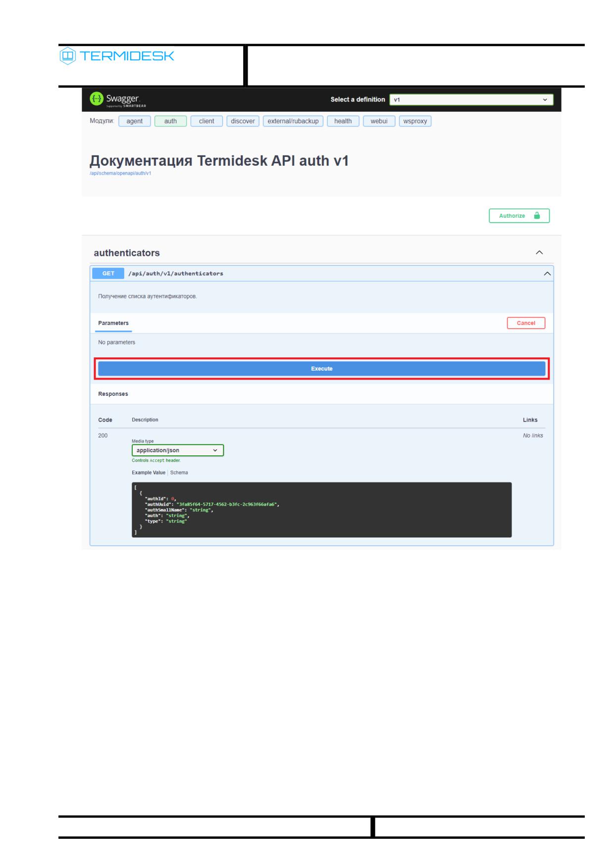Image resolution: width=614 pixels, height=868 pixels.
Task: Click the Description column header
Action: 145,420
